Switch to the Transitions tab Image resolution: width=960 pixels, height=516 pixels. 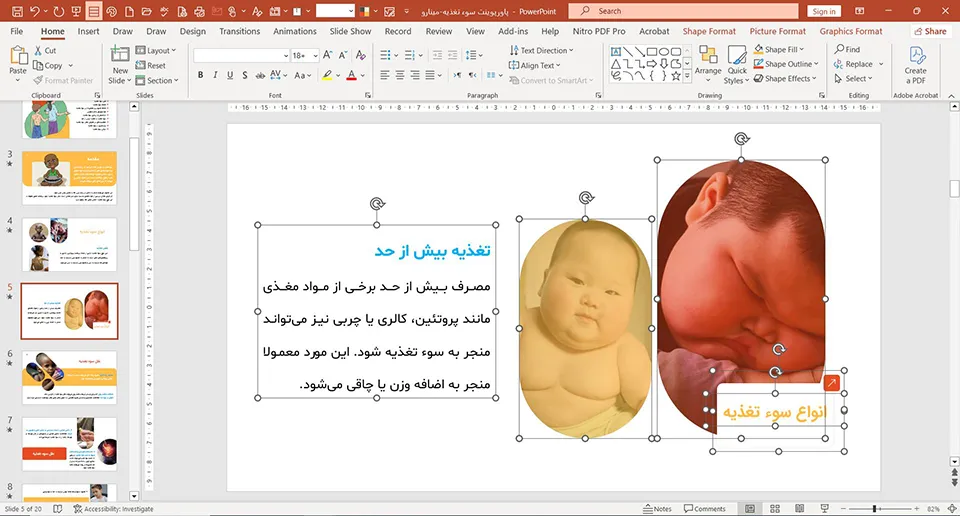(239, 31)
